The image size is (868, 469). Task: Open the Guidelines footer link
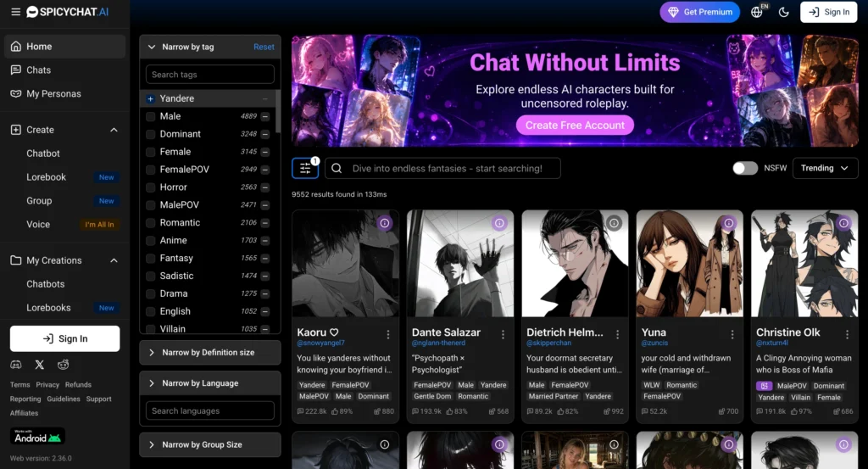(63, 399)
